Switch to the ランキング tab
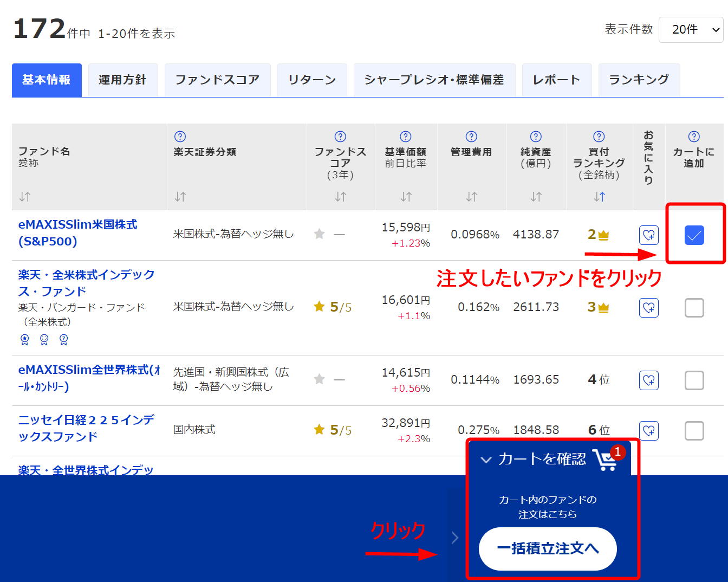Image resolution: width=728 pixels, height=582 pixels. click(x=639, y=80)
